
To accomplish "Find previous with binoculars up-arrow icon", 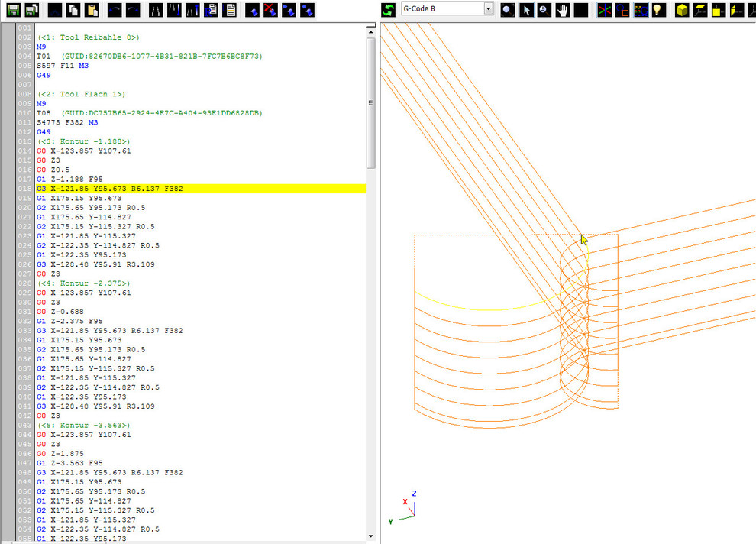I will pos(192,10).
